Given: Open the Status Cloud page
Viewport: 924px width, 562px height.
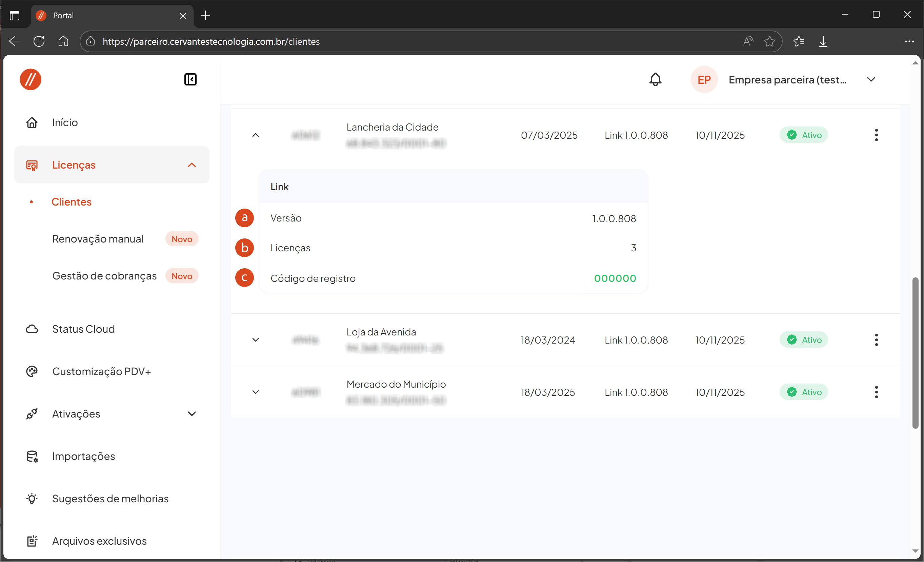Looking at the screenshot, I should [83, 329].
